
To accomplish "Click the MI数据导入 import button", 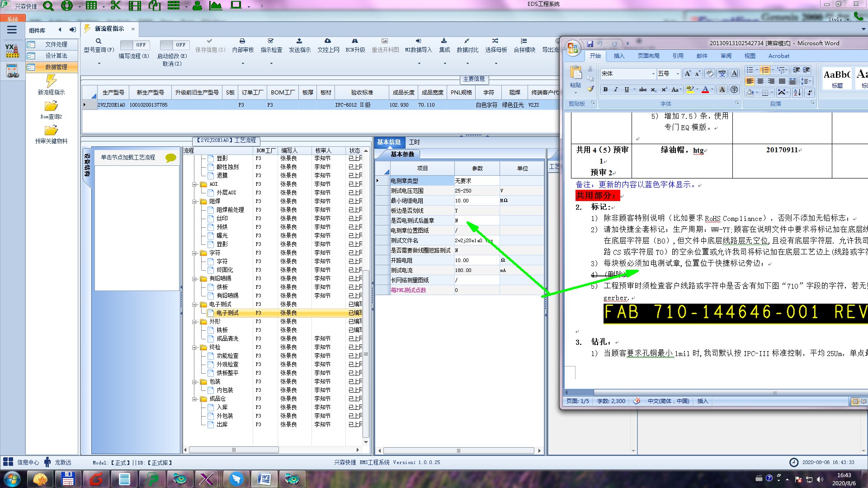I will click(x=418, y=45).
